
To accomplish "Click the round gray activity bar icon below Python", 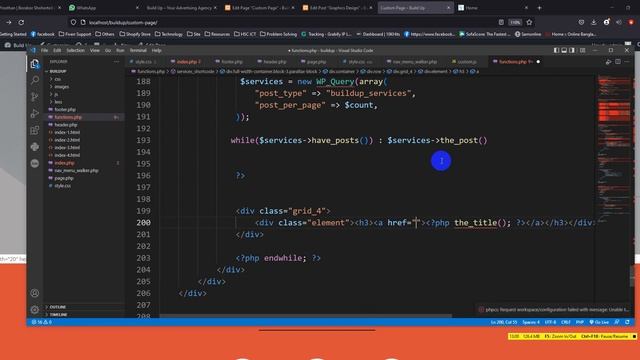I will click(35, 163).
